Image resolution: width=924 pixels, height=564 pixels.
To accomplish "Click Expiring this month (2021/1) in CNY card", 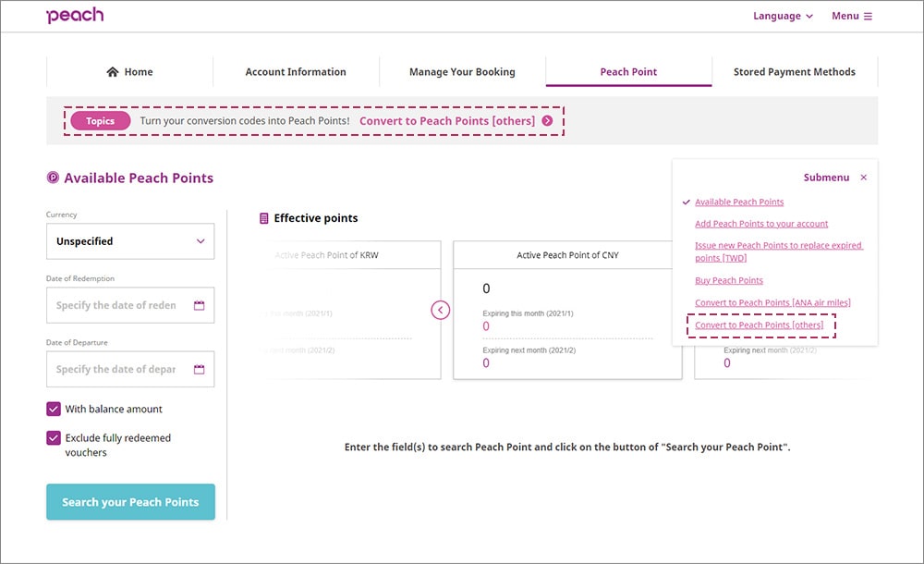I will click(528, 313).
